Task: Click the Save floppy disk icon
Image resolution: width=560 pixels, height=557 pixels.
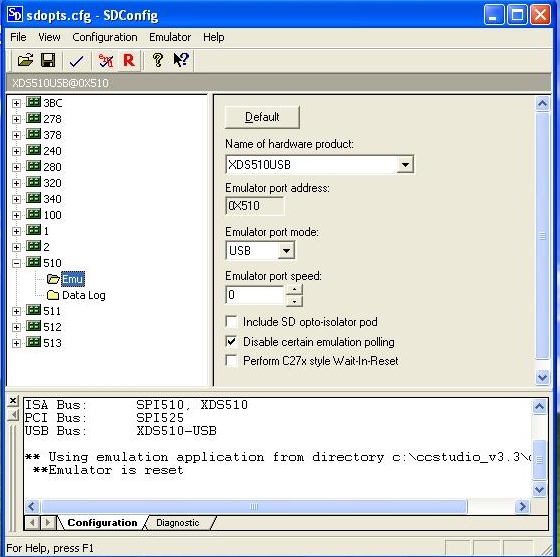Action: coord(48,60)
